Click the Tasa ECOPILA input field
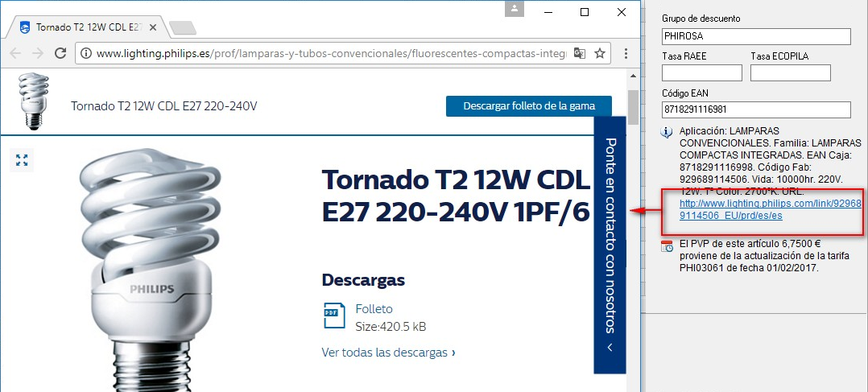Viewport: 868px width, 392px height. 791,73
